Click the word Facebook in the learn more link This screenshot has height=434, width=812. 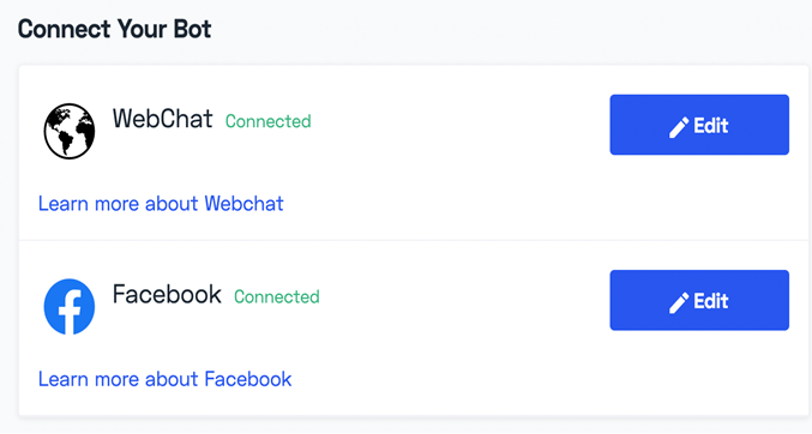click(x=248, y=379)
